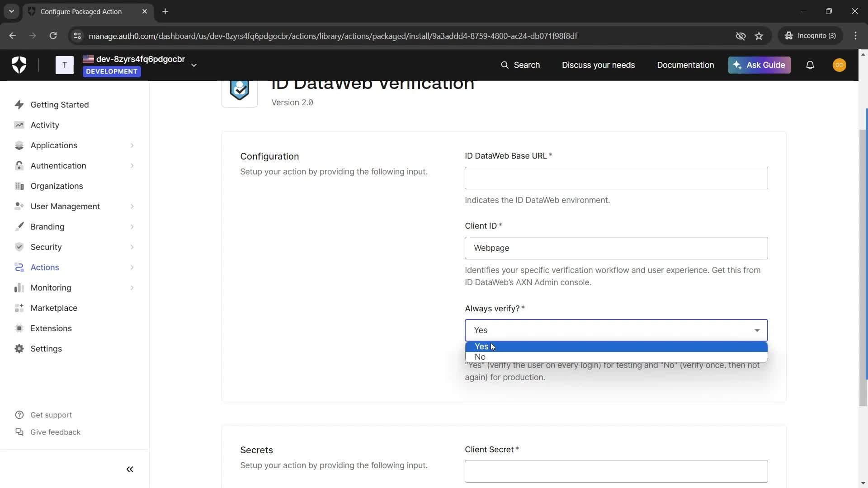868x488 pixels.
Task: Open the Chrome three-dot menu
Action: pyautogui.click(x=855, y=36)
